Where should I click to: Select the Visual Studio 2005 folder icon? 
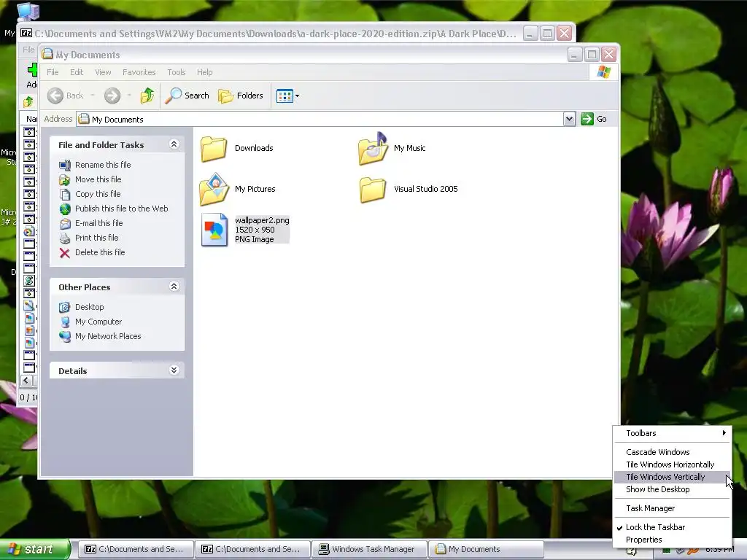[x=373, y=190]
